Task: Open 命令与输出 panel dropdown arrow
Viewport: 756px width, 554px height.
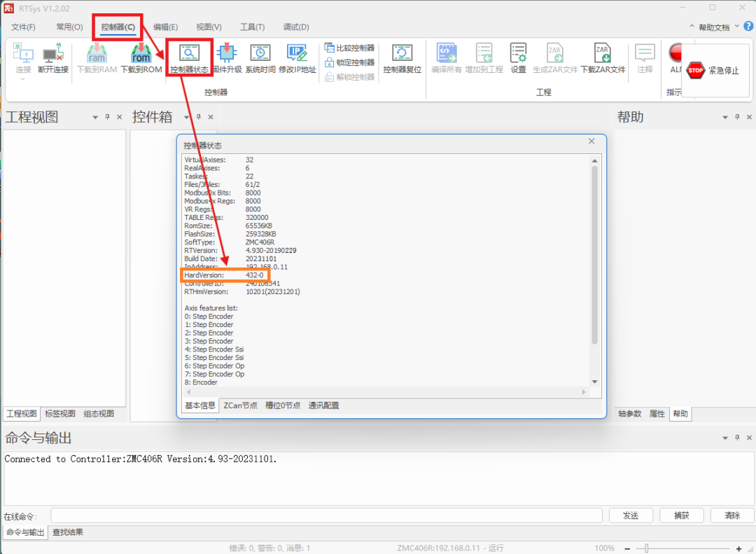Action: [x=725, y=438]
